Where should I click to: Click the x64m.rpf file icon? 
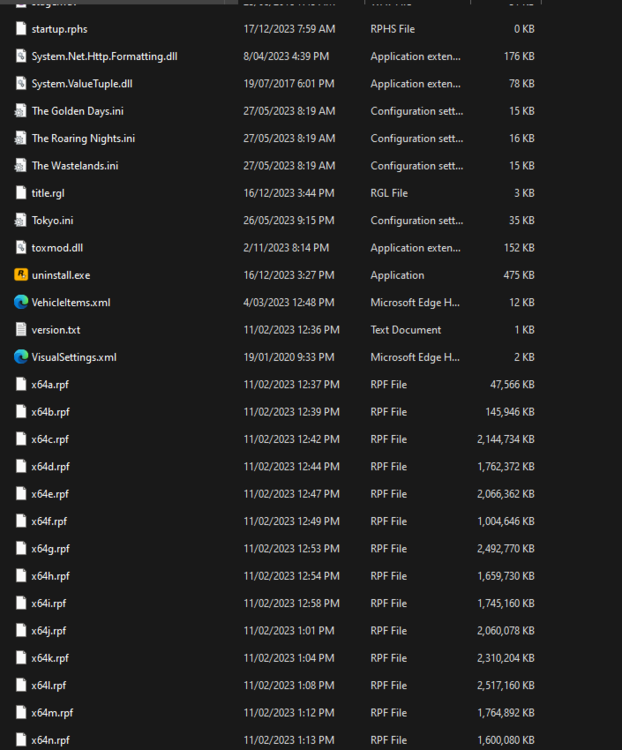21,712
